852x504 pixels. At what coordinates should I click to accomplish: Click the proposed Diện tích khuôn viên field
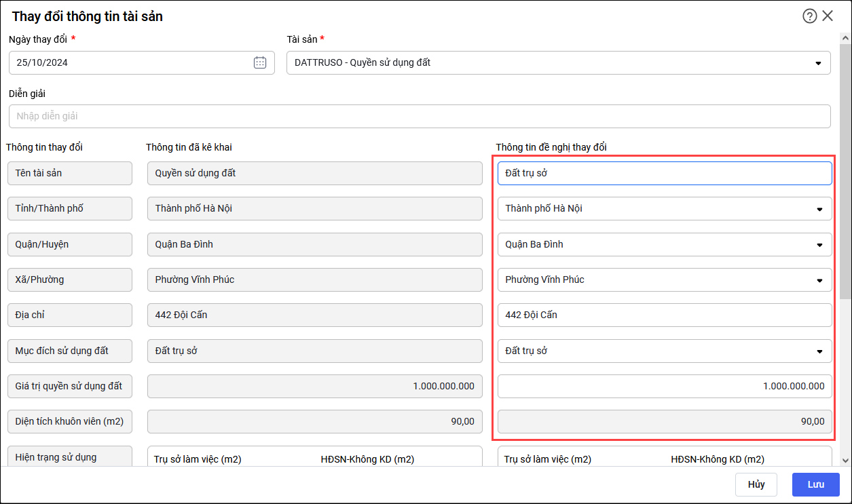tap(664, 421)
